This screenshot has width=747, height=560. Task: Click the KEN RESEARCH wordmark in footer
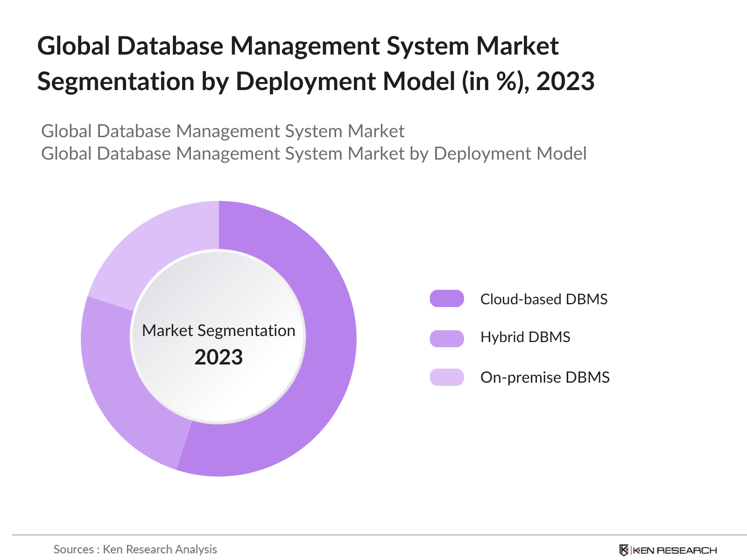[x=675, y=551]
